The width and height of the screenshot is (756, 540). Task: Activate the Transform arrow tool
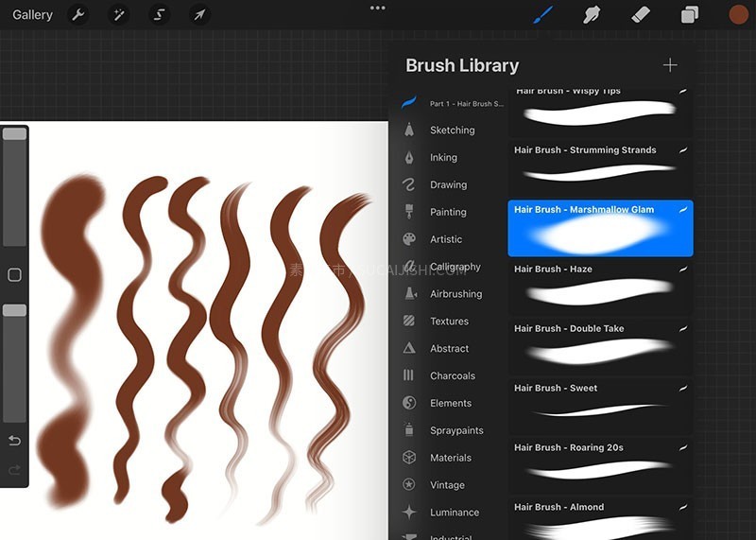click(199, 15)
